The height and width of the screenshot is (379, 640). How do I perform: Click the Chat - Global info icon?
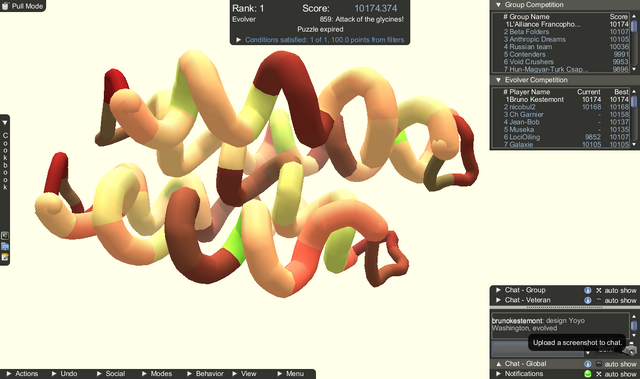point(587,363)
